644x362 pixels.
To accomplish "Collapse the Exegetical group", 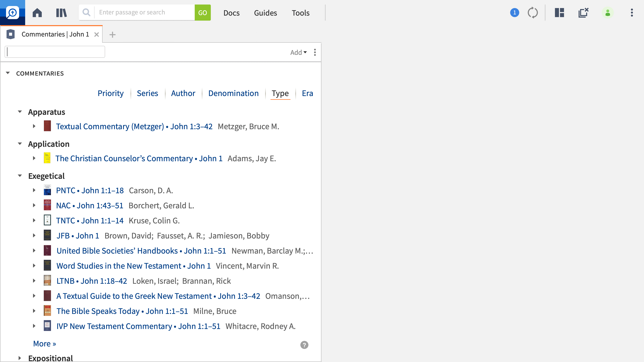I will (20, 176).
